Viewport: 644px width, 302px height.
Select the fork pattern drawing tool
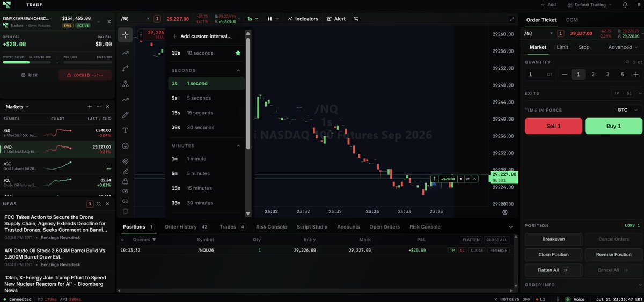125,84
